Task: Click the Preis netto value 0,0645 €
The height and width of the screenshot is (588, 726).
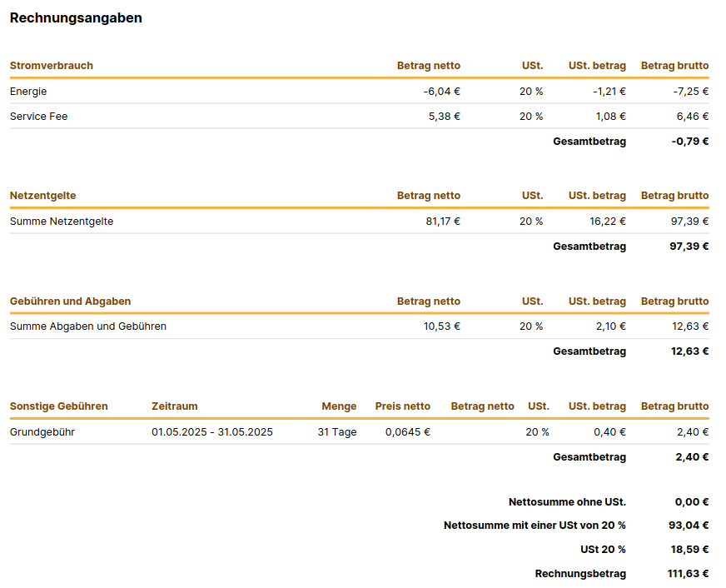Action: click(408, 432)
